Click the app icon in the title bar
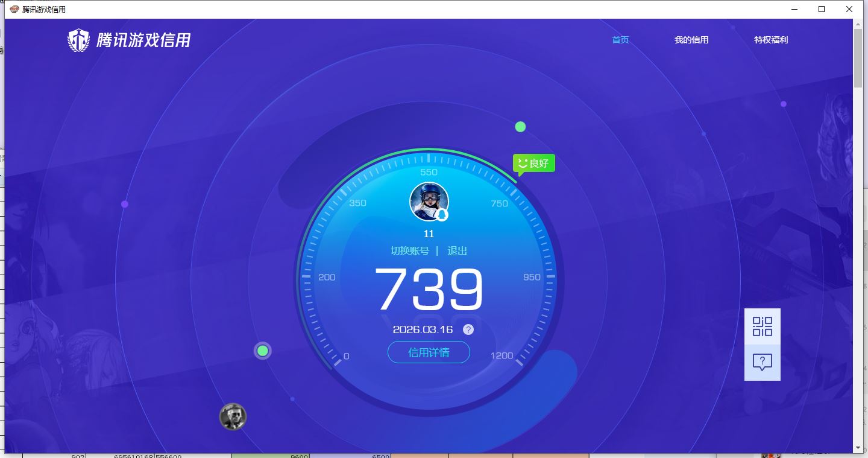Image resolution: width=868 pixels, height=458 pixels. pyautogui.click(x=14, y=9)
